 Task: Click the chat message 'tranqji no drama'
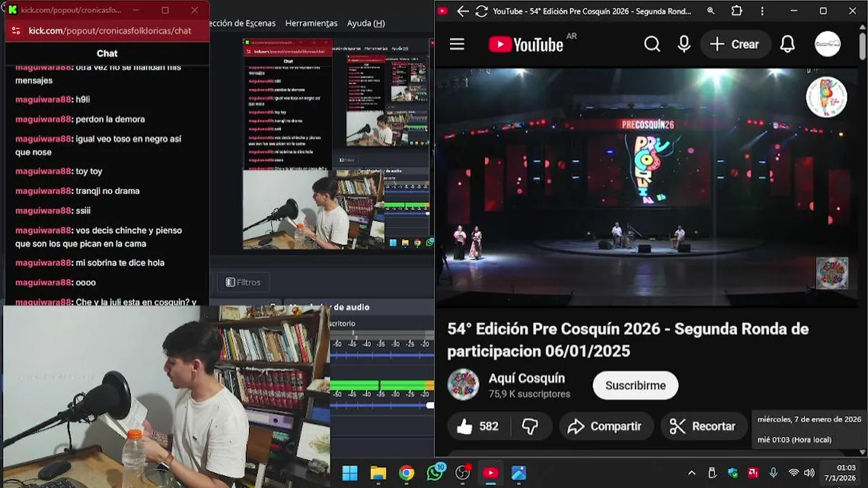[x=108, y=191]
